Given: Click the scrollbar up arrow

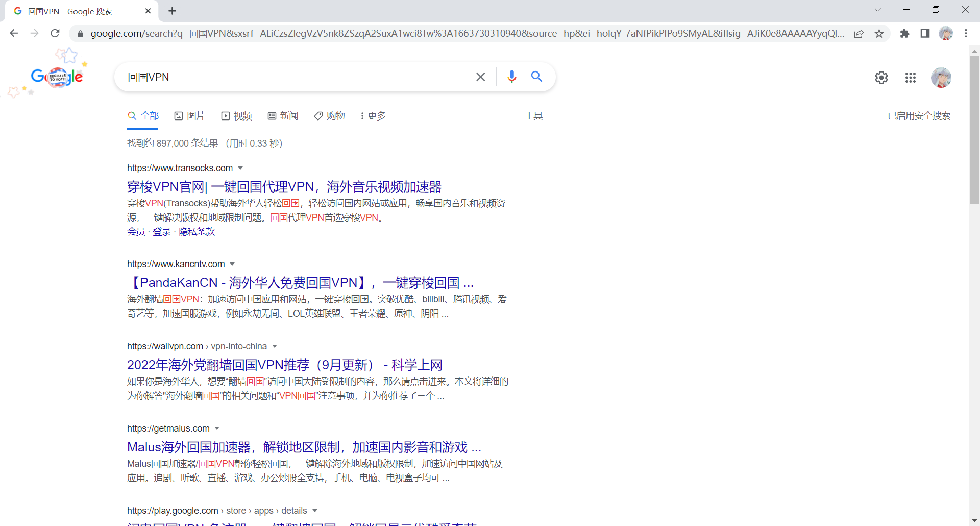Looking at the screenshot, I should point(974,51).
